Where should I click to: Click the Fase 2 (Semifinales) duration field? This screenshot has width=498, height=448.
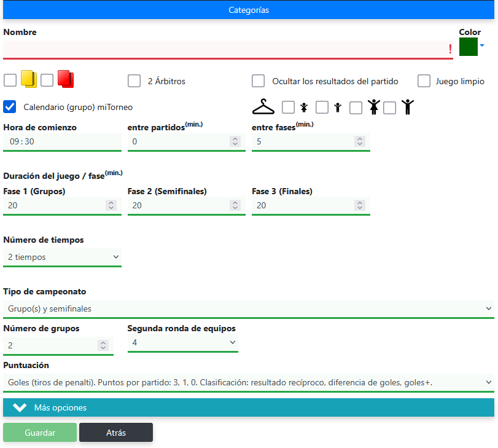[x=187, y=206]
